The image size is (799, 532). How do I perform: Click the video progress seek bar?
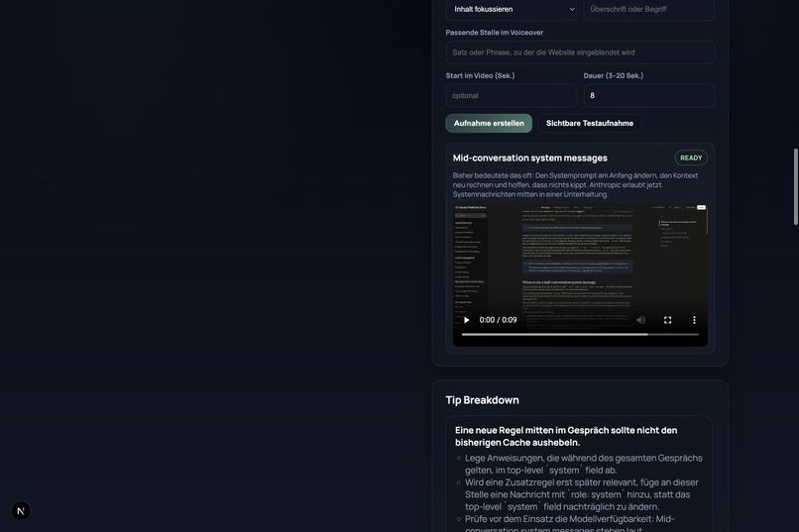coord(580,335)
